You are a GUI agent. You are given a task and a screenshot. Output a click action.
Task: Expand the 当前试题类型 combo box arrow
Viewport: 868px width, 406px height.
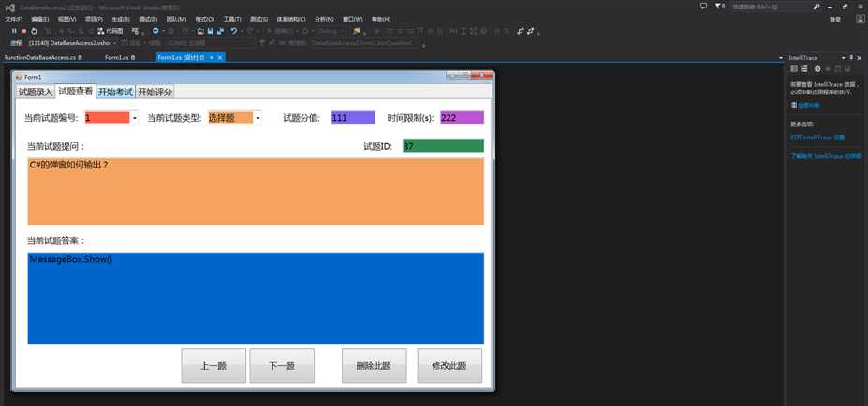pyautogui.click(x=257, y=118)
